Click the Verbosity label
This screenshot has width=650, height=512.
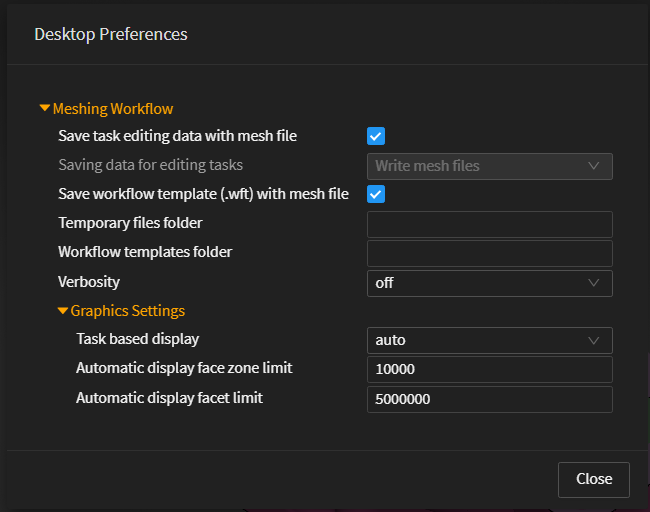tap(89, 282)
